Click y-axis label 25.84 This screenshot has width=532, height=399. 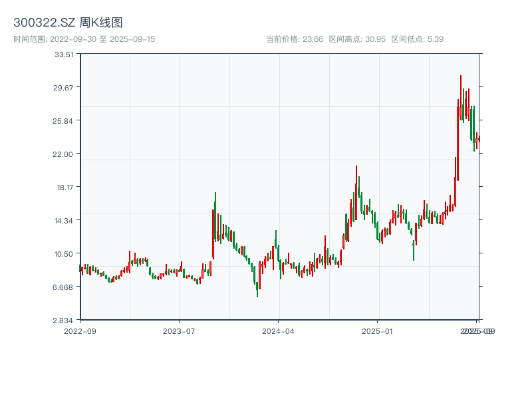click(63, 121)
